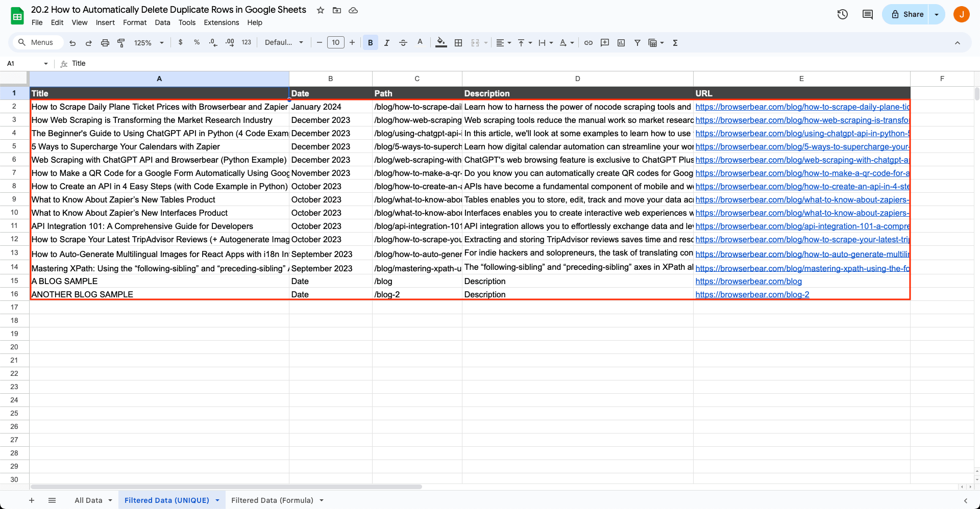The width and height of the screenshot is (980, 509).
Task: Switch to the All Data tab
Action: point(89,500)
